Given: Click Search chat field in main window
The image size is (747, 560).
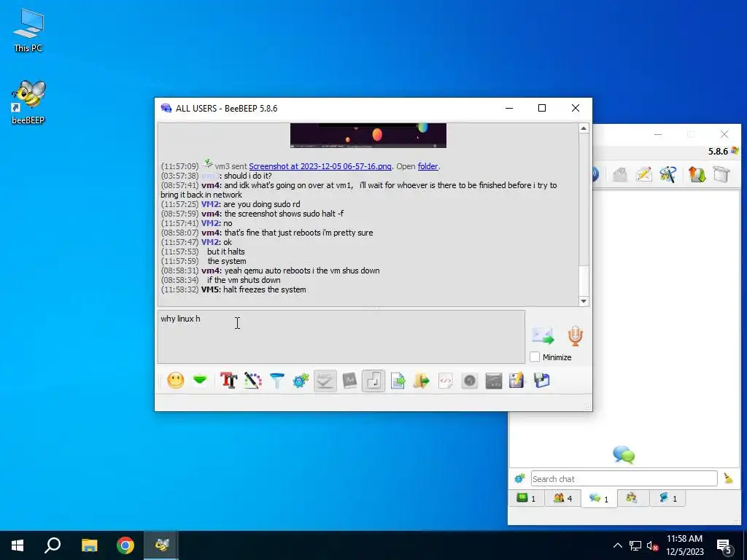Looking at the screenshot, I should tap(624, 478).
